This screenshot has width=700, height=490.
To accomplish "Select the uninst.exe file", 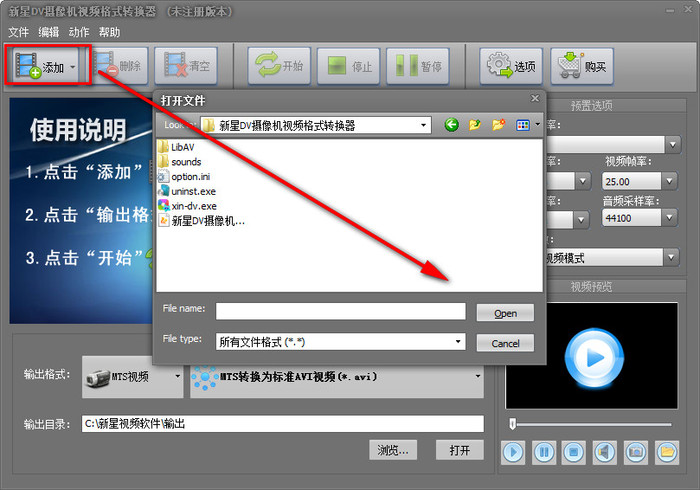I will (x=187, y=191).
